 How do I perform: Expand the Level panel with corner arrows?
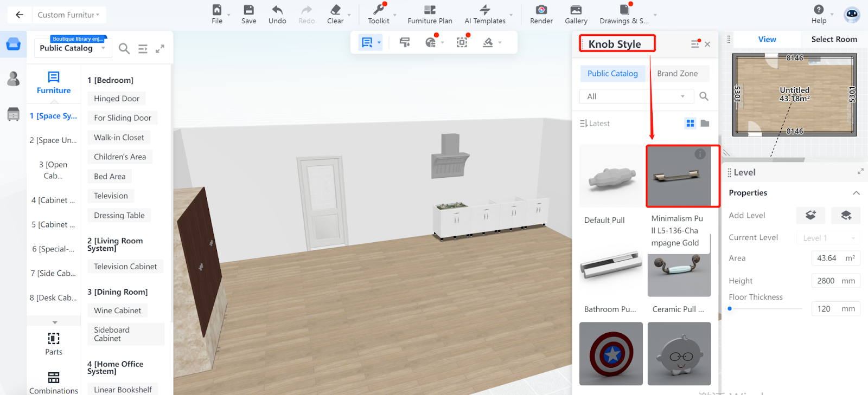coord(860,171)
